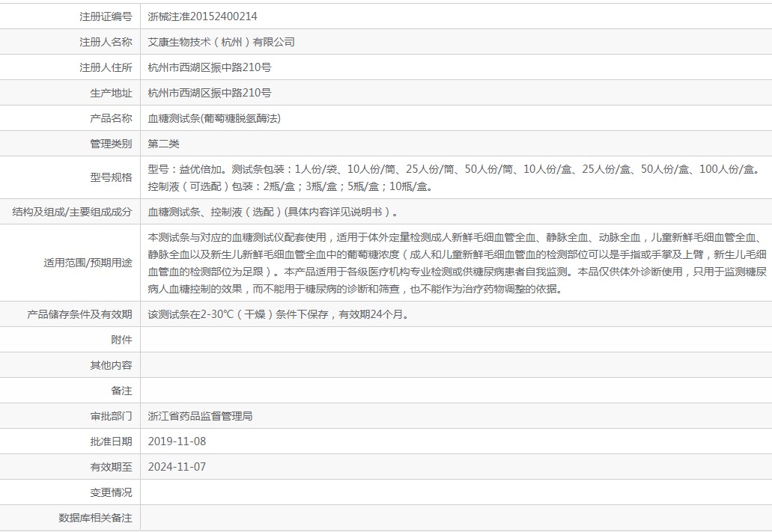Click the 其他内容 label

pyautogui.click(x=112, y=365)
